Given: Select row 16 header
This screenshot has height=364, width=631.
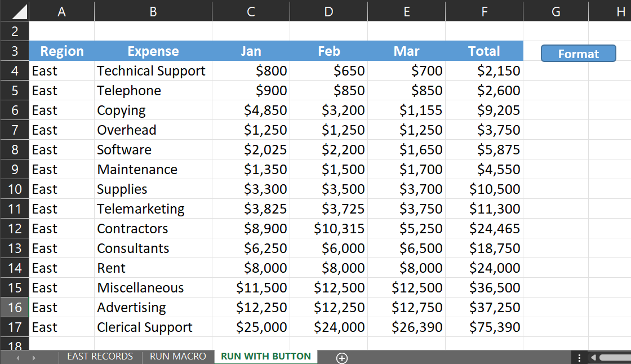Looking at the screenshot, I should click(x=15, y=308).
